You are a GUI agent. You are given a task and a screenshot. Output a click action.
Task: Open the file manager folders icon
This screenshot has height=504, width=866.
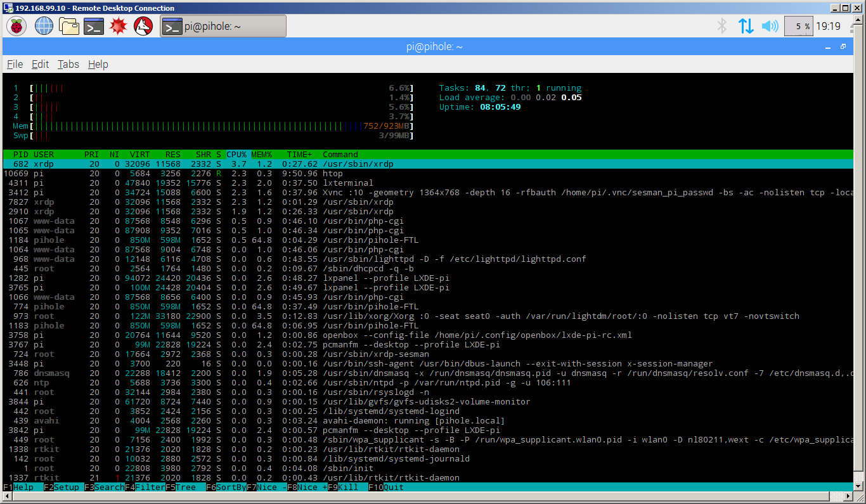pyautogui.click(x=68, y=26)
